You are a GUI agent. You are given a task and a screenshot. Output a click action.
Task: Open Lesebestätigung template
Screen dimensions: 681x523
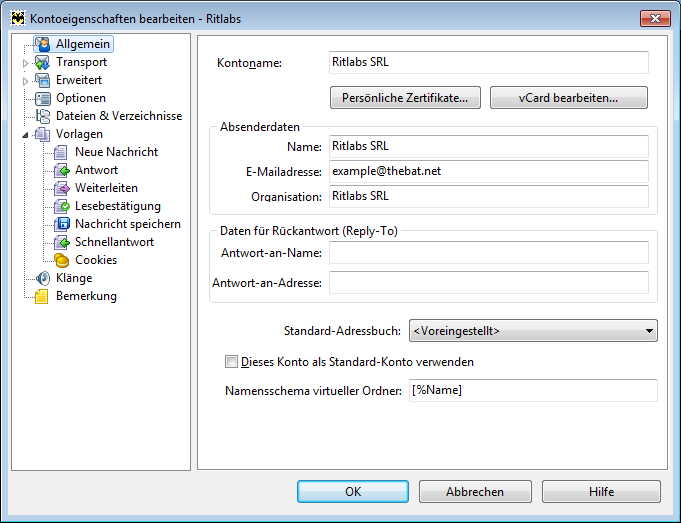(118, 206)
